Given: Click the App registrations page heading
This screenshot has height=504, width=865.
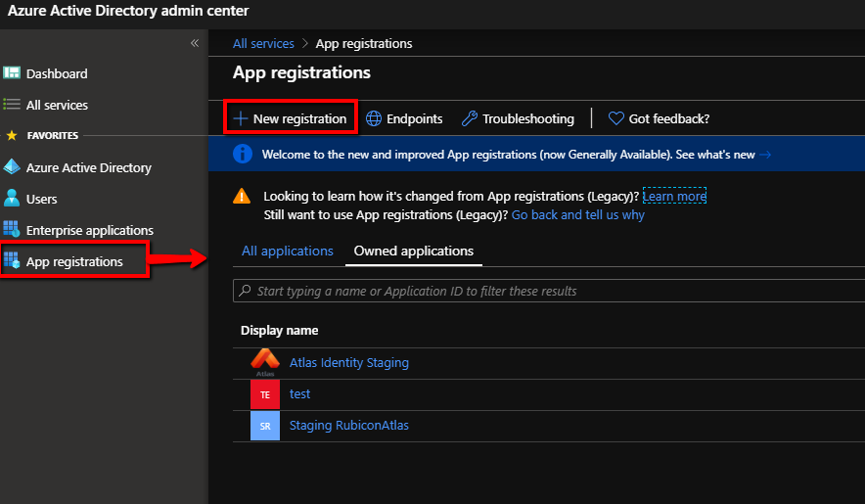Looking at the screenshot, I should [x=301, y=72].
